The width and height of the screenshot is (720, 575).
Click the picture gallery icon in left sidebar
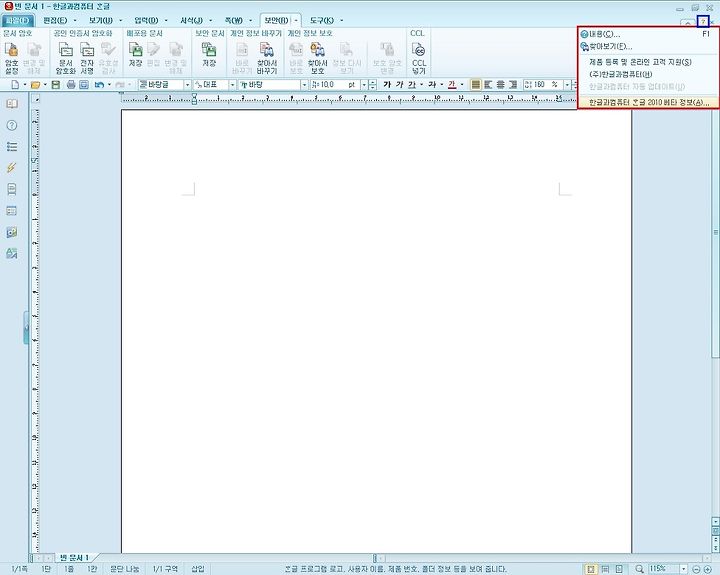12,232
